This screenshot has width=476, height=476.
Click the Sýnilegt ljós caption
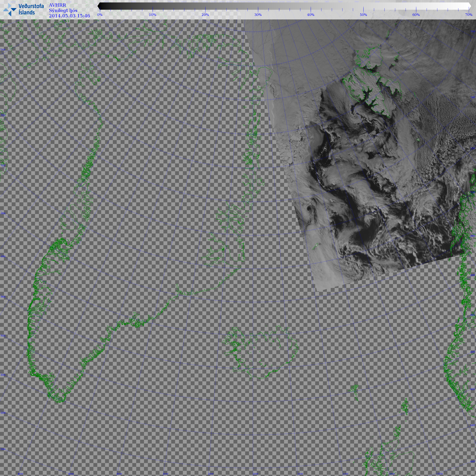(x=63, y=10)
